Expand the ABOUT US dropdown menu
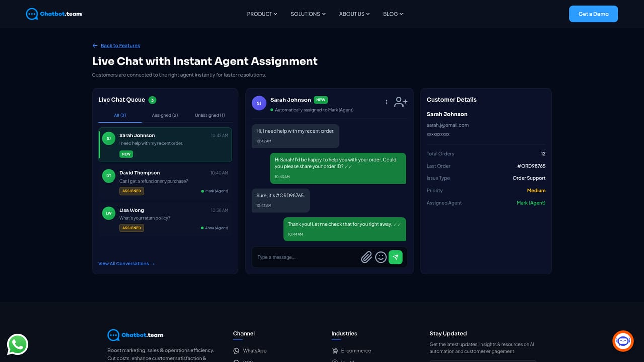The height and width of the screenshot is (362, 644). coord(354,14)
